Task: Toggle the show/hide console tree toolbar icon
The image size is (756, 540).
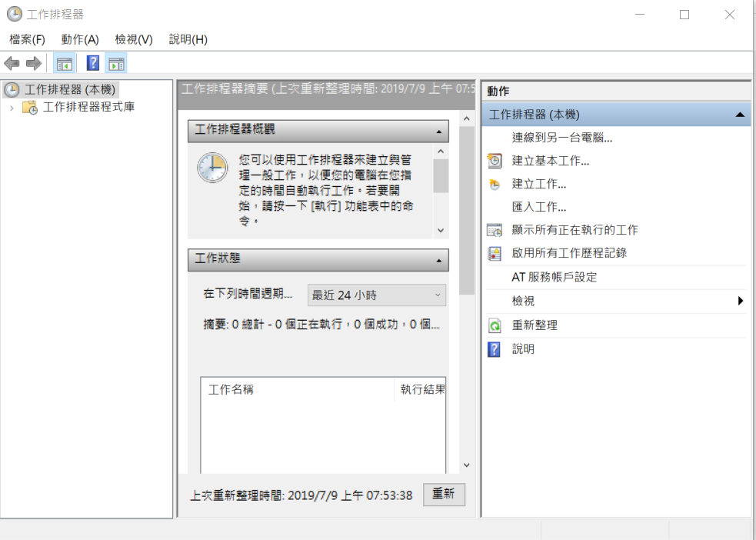Action: [64, 63]
